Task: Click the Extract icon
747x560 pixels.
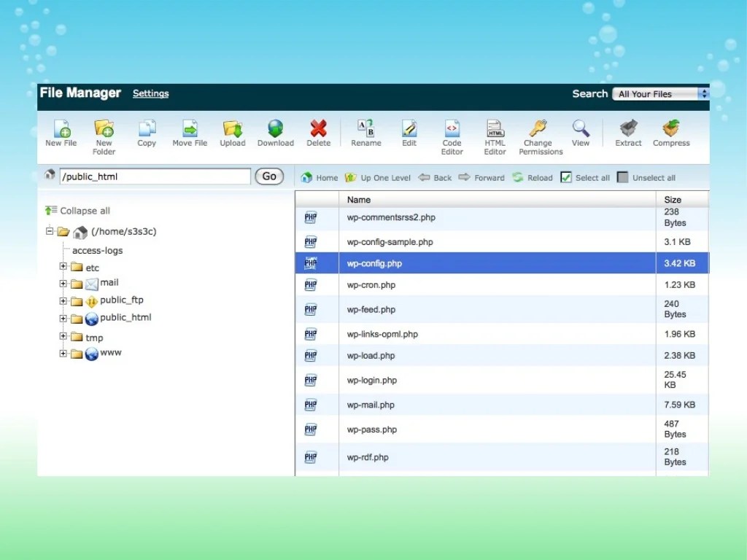Action: point(628,133)
